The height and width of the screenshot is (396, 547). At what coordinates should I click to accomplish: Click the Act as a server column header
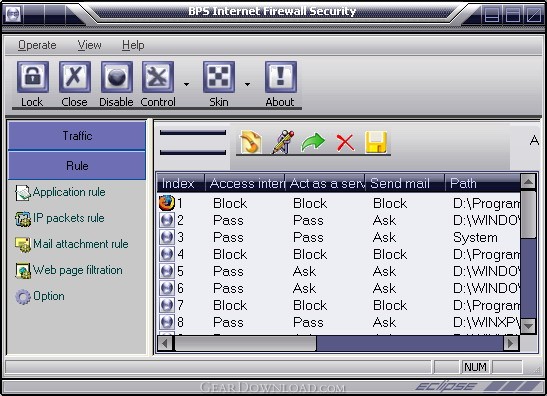click(325, 183)
